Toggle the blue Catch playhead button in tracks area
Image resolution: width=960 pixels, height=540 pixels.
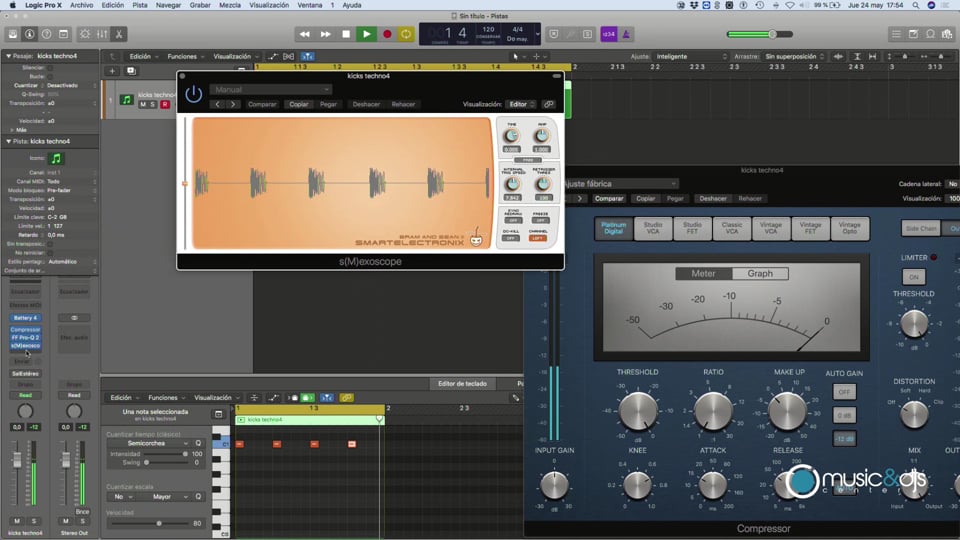click(307, 56)
